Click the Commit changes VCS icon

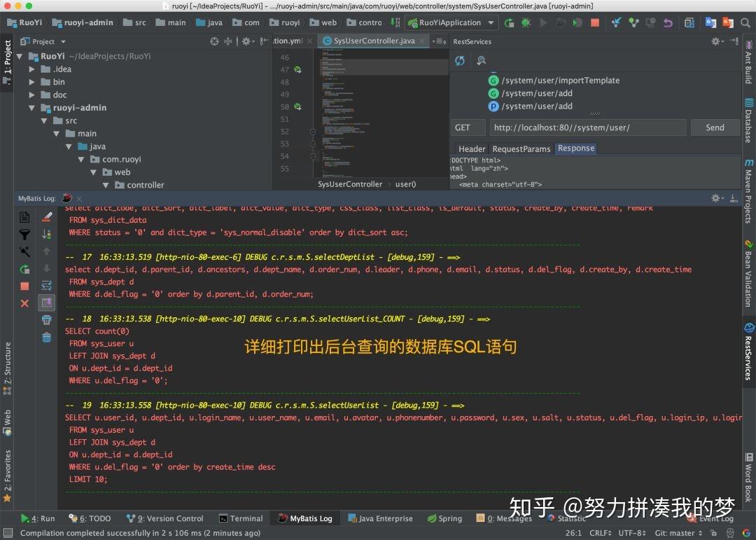tap(633, 22)
